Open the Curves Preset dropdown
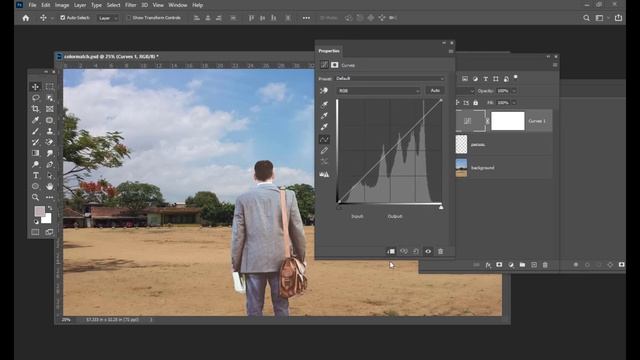 click(390, 78)
